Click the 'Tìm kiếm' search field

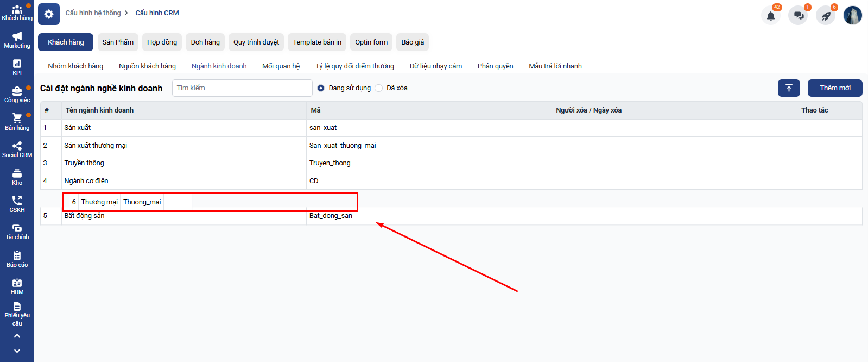[242, 88]
